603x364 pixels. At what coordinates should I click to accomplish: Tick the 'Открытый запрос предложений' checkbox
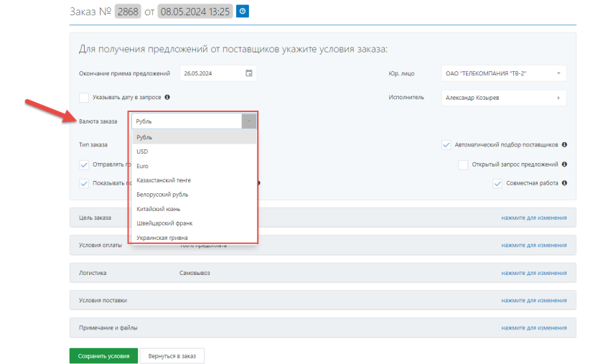pos(463,164)
